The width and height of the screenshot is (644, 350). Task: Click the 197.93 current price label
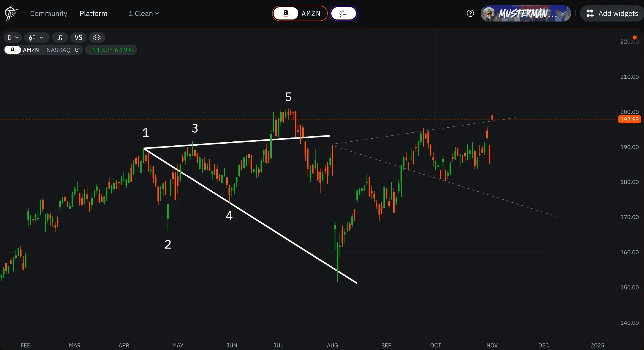(x=630, y=119)
